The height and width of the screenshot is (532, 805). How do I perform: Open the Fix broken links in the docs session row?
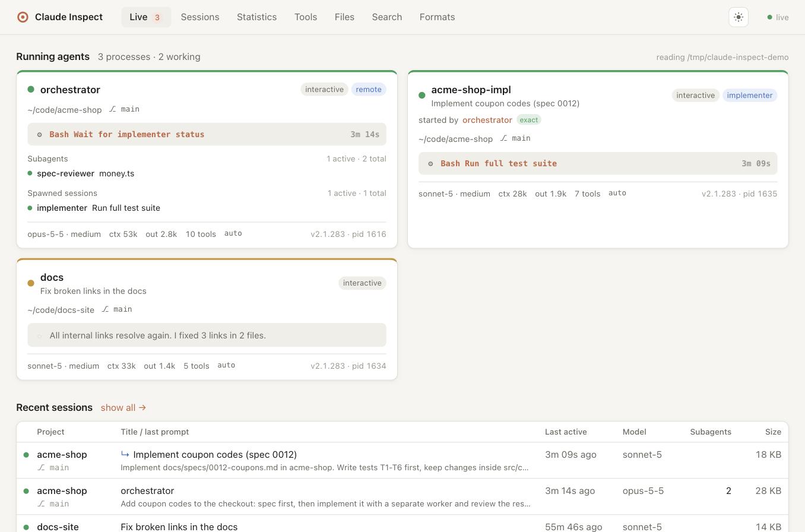tap(179, 527)
